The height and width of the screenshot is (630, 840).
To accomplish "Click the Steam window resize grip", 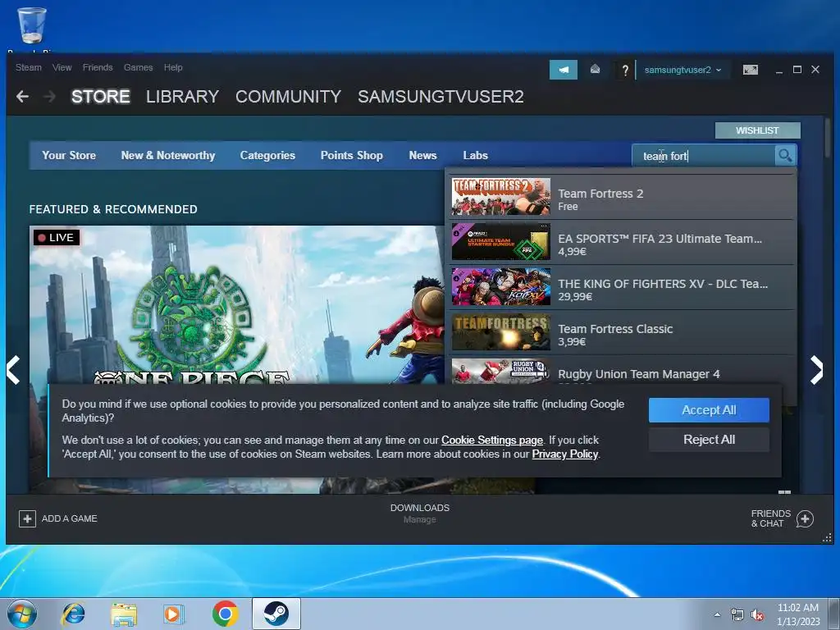I will click(x=827, y=538).
